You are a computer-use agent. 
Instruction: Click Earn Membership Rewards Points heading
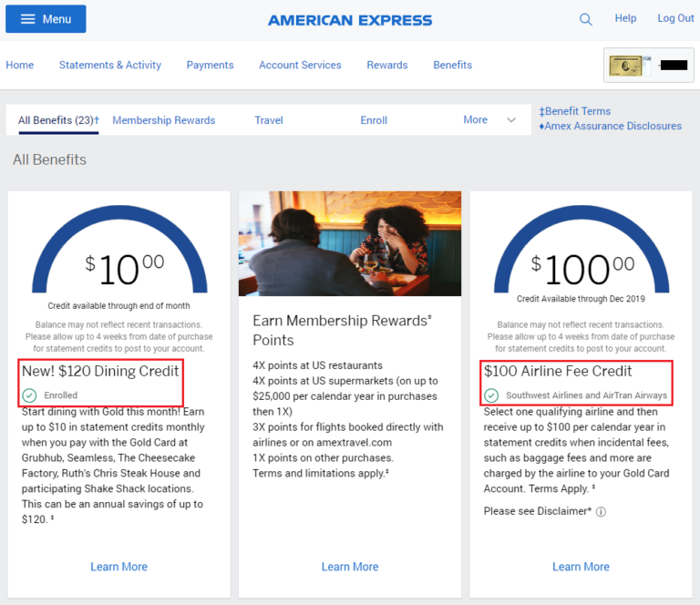(342, 330)
